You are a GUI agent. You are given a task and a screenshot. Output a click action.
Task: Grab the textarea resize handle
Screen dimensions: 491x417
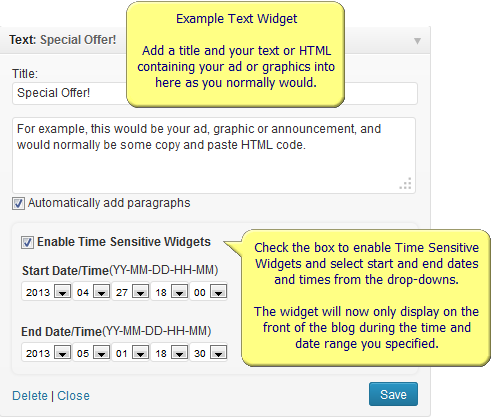406,184
